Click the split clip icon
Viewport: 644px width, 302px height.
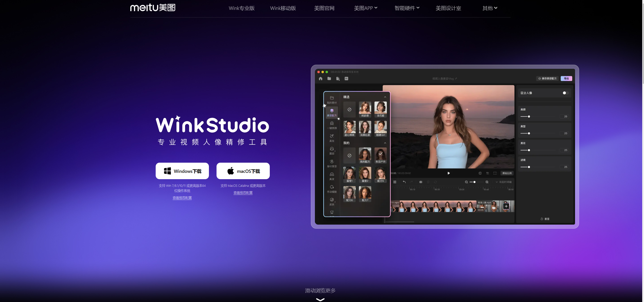pos(421,182)
